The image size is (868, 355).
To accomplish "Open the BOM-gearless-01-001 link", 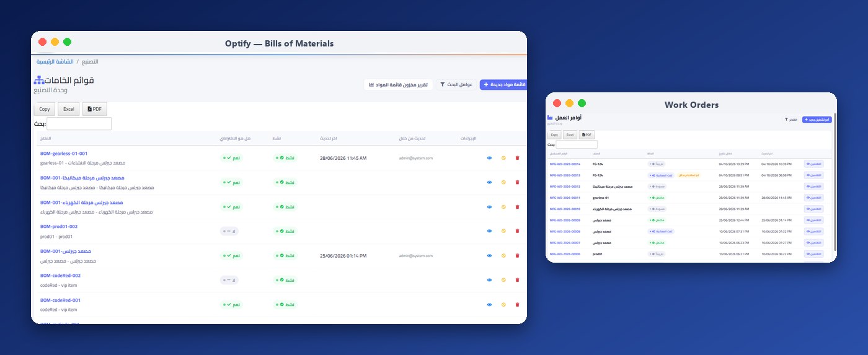I will click(x=64, y=153).
